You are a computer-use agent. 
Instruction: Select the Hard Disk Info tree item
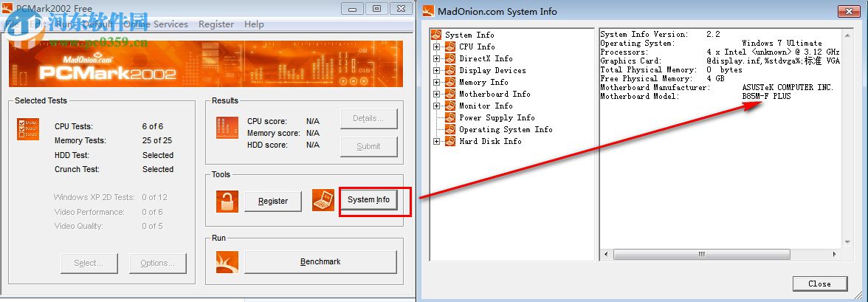pos(490,141)
